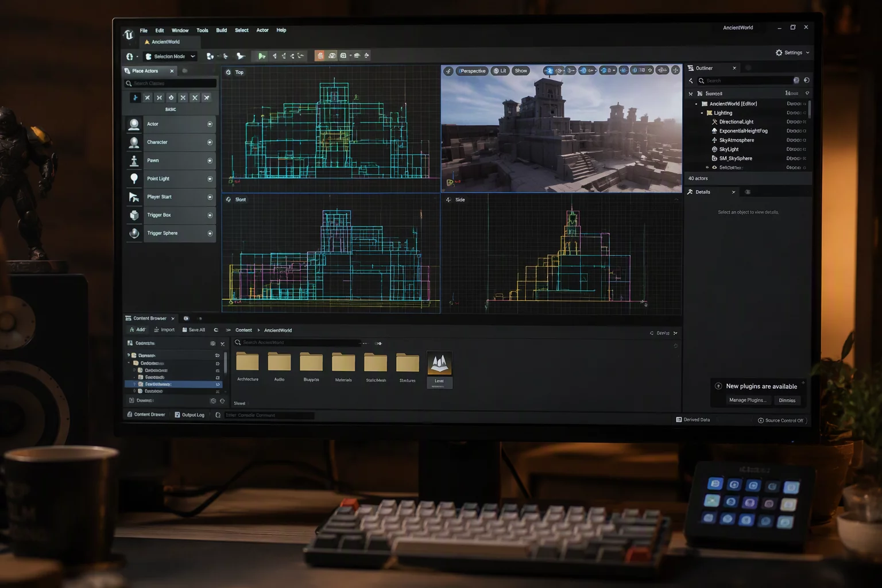Viewport: 882px width, 588px height.
Task: Pick the Trigger Sphere icon
Action: 134,233
